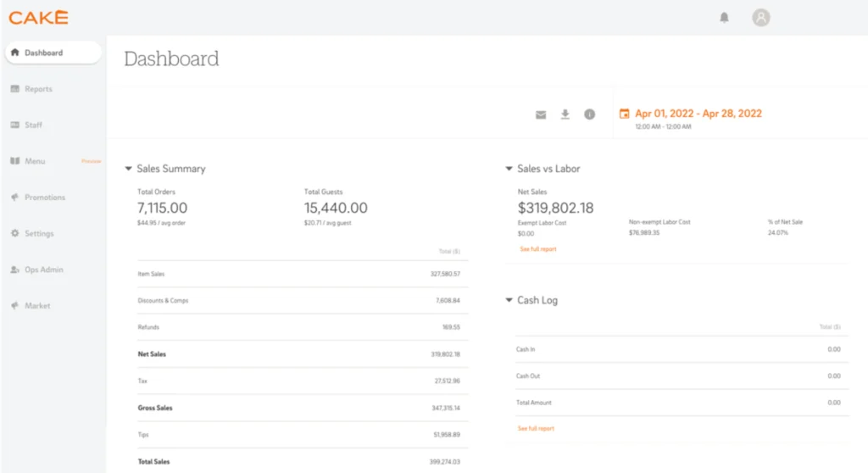Click the Settings gear icon in sidebar
Image resolution: width=868 pixels, height=473 pixels.
click(14, 233)
